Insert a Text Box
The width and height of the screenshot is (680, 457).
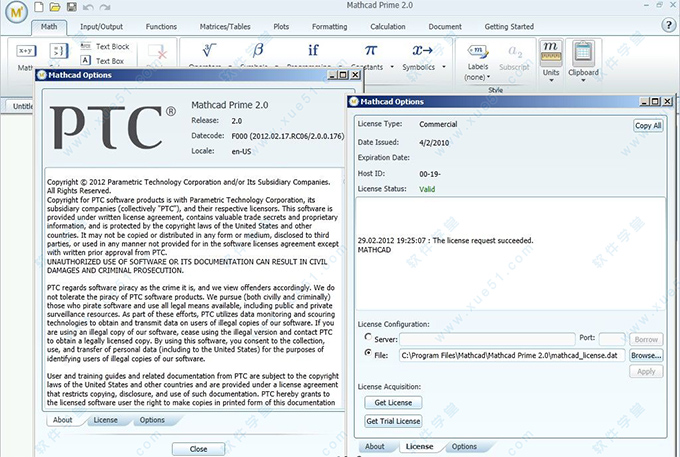click(103, 61)
